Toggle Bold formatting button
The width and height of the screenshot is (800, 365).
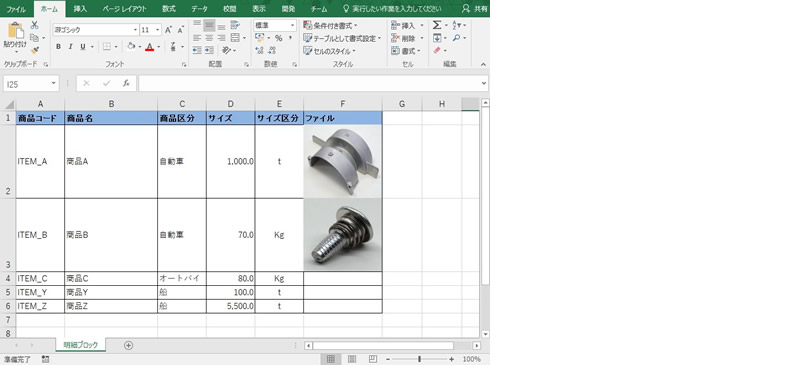[x=58, y=47]
